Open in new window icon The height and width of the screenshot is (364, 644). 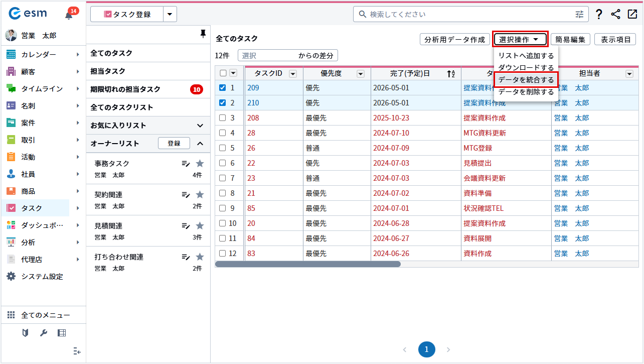click(x=632, y=15)
